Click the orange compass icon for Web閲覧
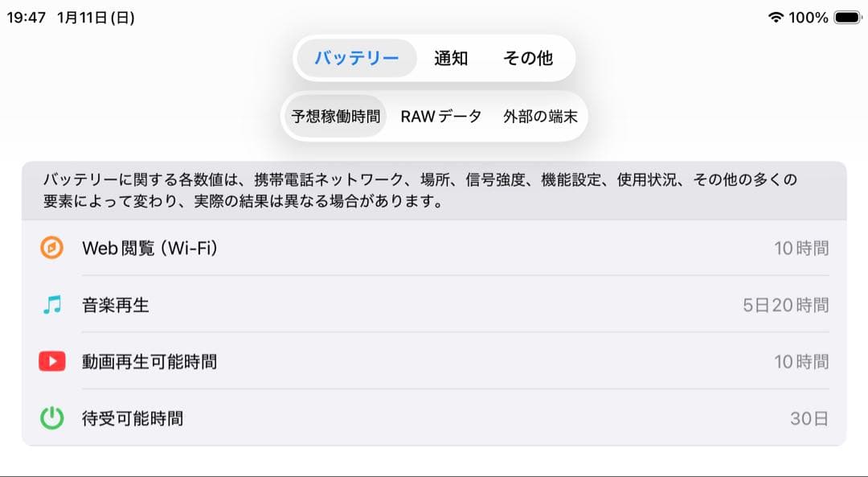This screenshot has width=868, height=477. tap(51, 248)
